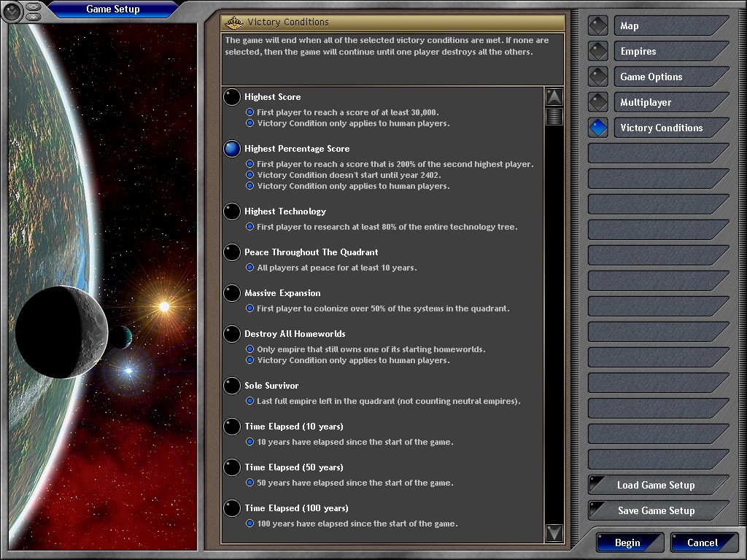Change the 80% technology tree research option
Viewport: 747px width, 560px height.
pos(250,227)
